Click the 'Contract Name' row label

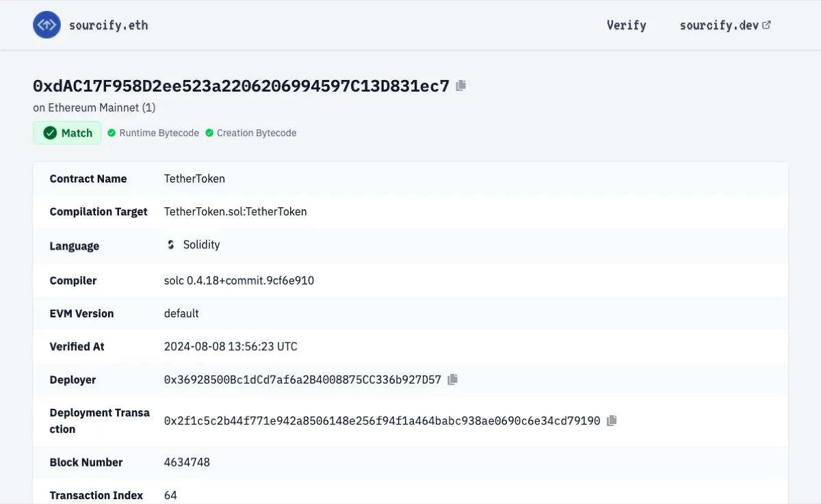pos(88,178)
